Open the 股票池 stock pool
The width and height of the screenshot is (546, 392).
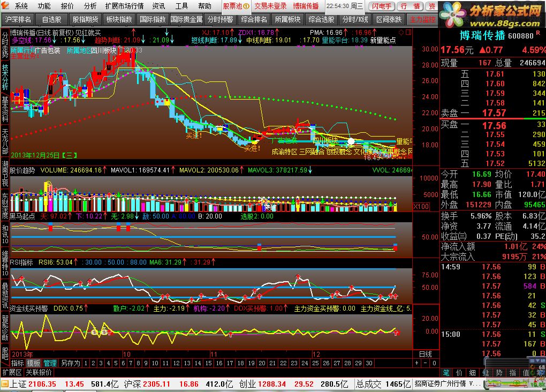(x=236, y=6)
